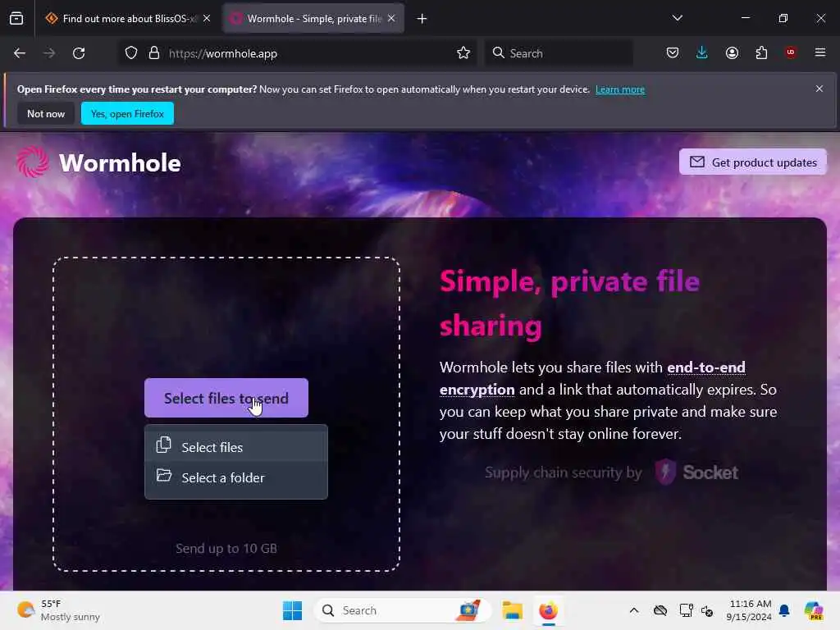This screenshot has height=630, width=840.
Task: Switch to the BlissOS tab
Action: (x=129, y=19)
